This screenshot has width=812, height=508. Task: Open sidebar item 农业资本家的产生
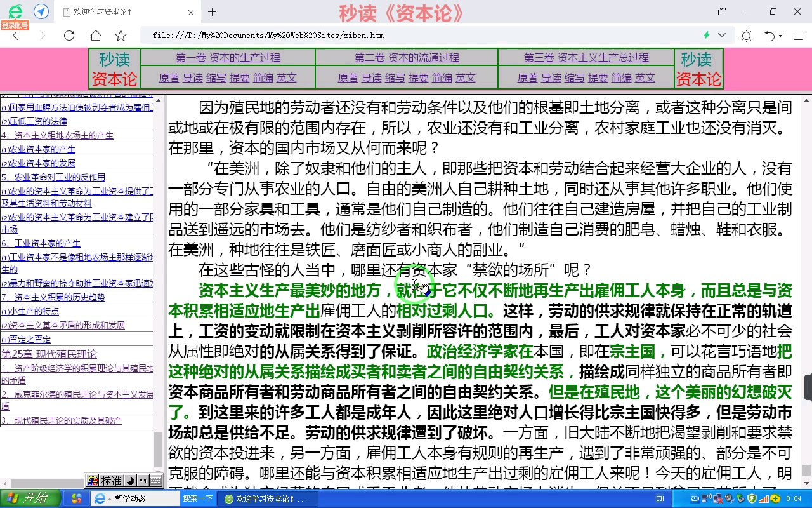(x=38, y=149)
